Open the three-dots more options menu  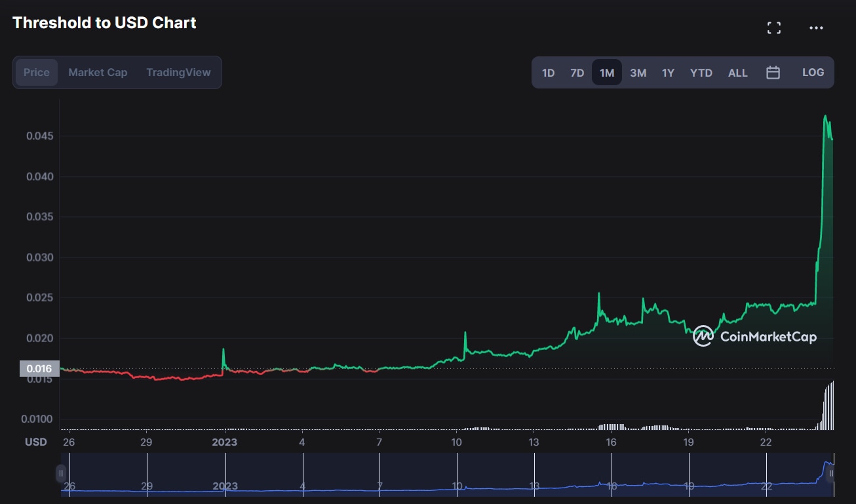coord(816,28)
